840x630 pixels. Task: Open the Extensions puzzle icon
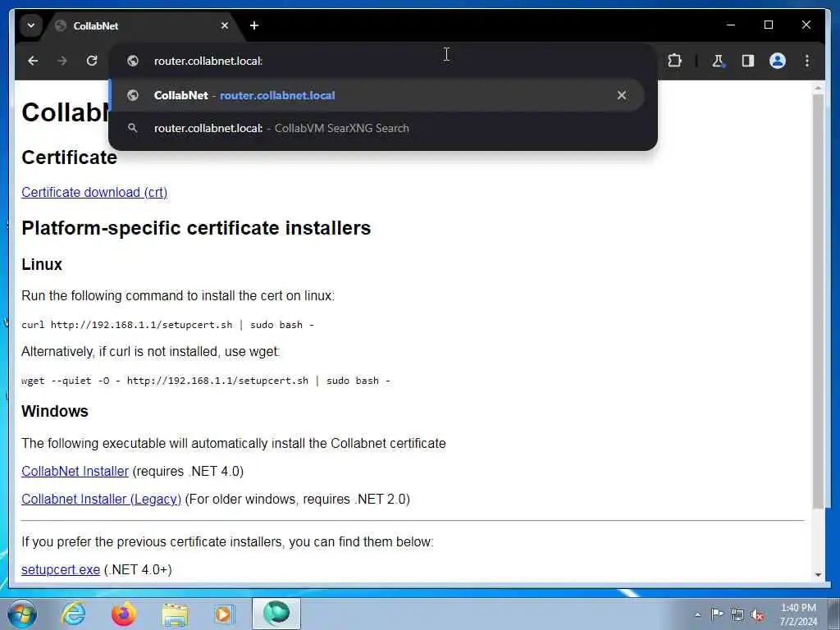coord(674,61)
